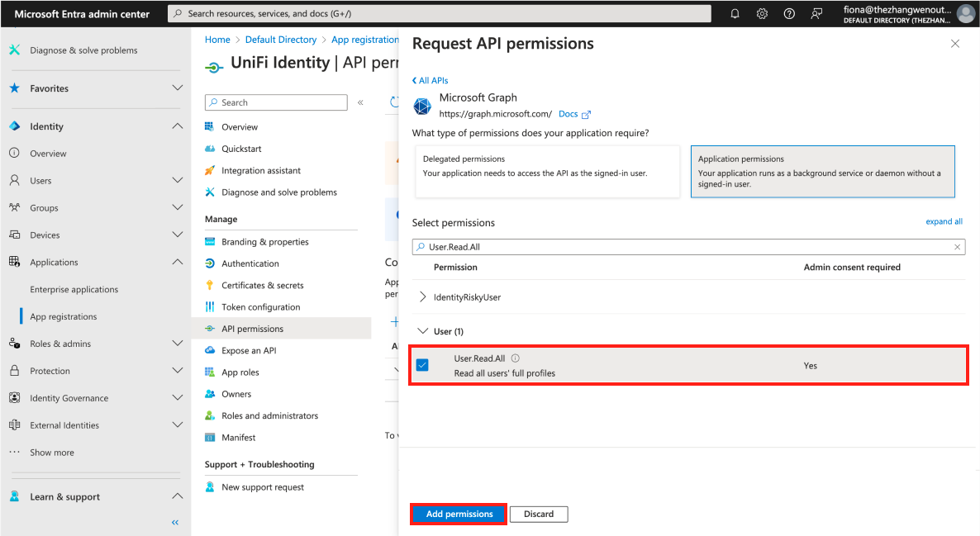Go back to All APIs link

[430, 81]
